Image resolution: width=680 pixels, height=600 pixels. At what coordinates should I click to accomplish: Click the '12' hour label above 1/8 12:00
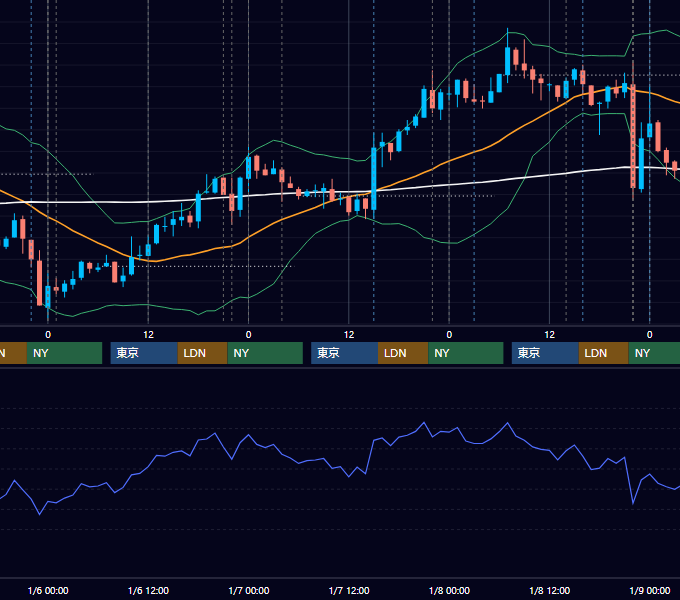tap(549, 335)
